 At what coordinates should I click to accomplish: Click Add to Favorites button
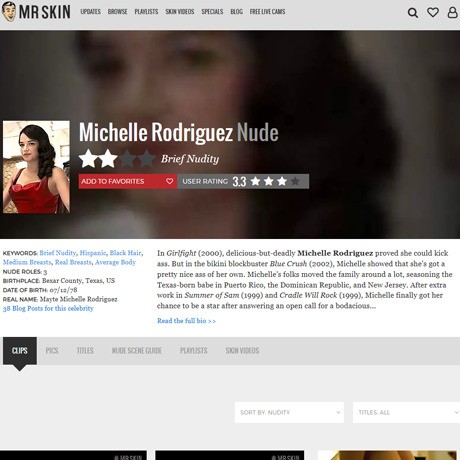click(128, 181)
